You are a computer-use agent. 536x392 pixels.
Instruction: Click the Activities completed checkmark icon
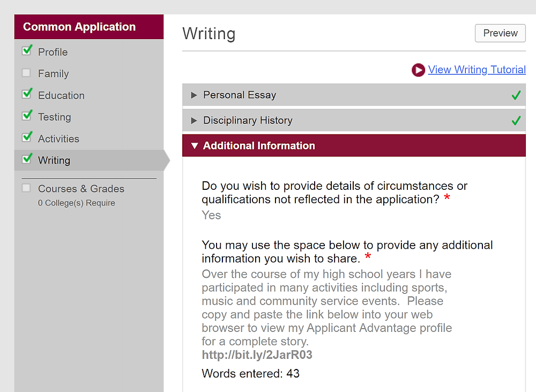pos(27,137)
